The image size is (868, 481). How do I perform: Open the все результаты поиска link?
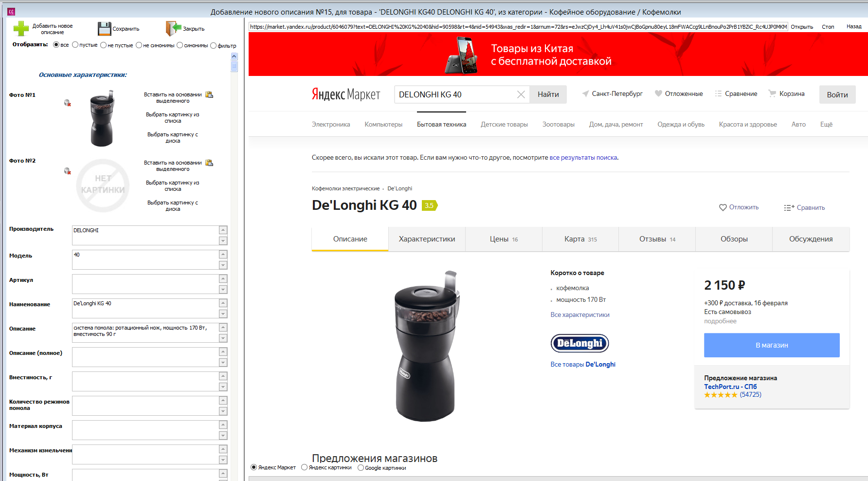(x=583, y=158)
